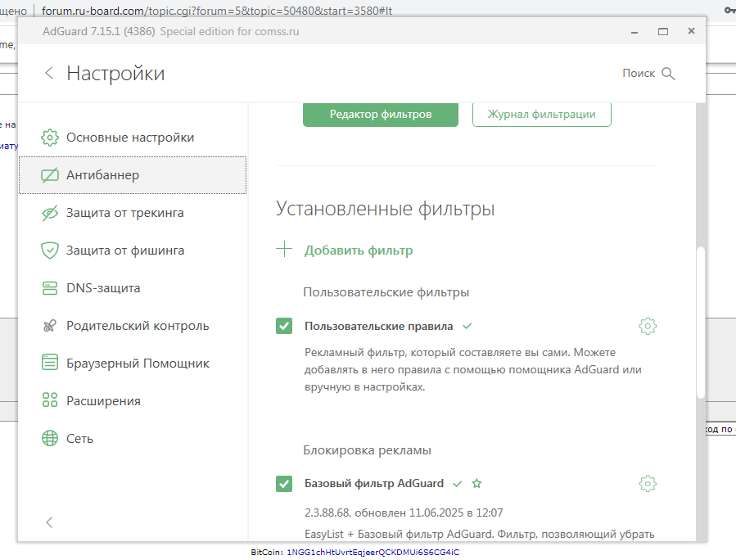The height and width of the screenshot is (560, 736).
Task: Click the Основные настройки gear icon
Action: point(50,138)
